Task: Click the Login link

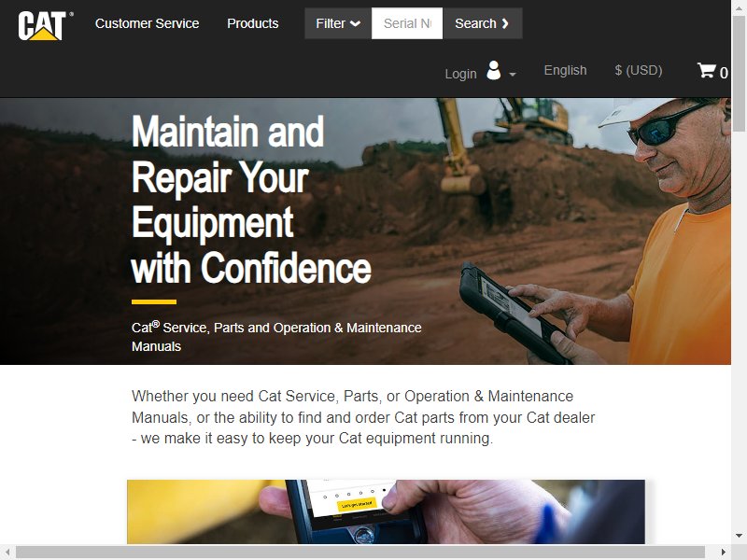Action: tap(460, 74)
